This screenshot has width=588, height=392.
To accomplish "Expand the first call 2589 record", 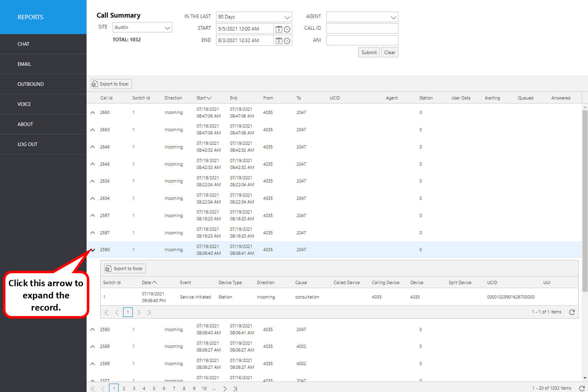I will [93, 347].
